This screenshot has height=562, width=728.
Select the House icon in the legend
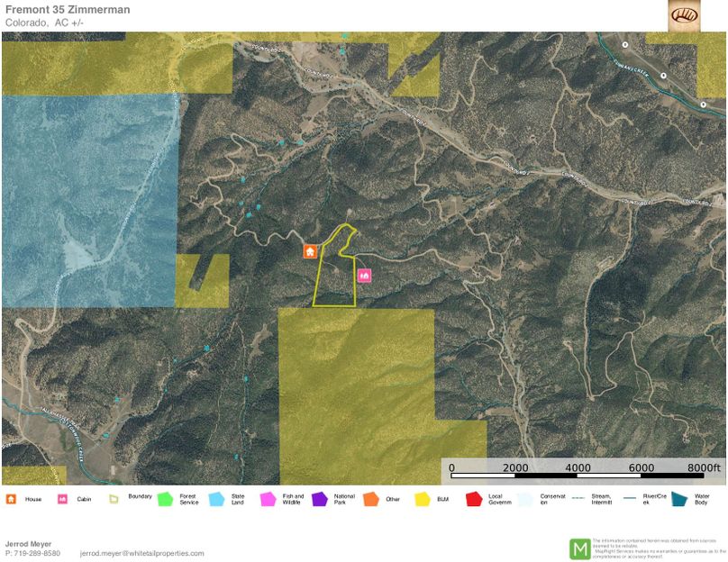point(12,498)
